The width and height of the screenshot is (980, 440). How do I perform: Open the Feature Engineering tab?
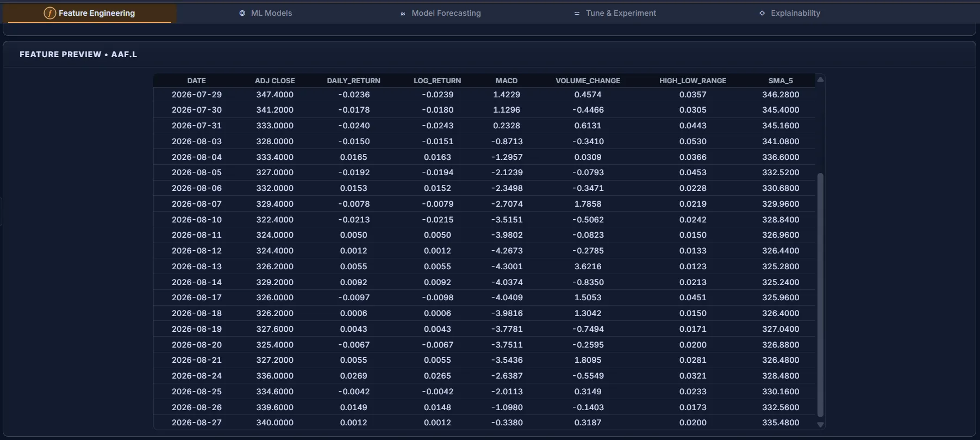[90, 13]
